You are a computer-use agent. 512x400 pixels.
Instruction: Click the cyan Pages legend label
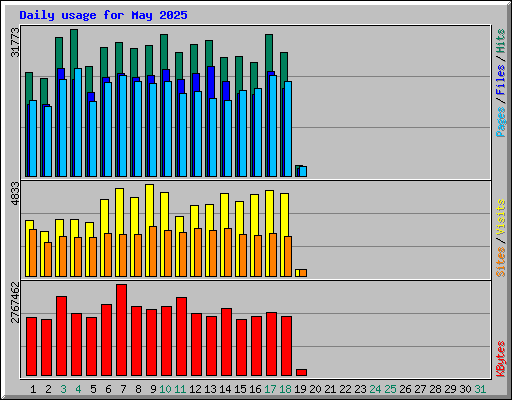[500, 122]
